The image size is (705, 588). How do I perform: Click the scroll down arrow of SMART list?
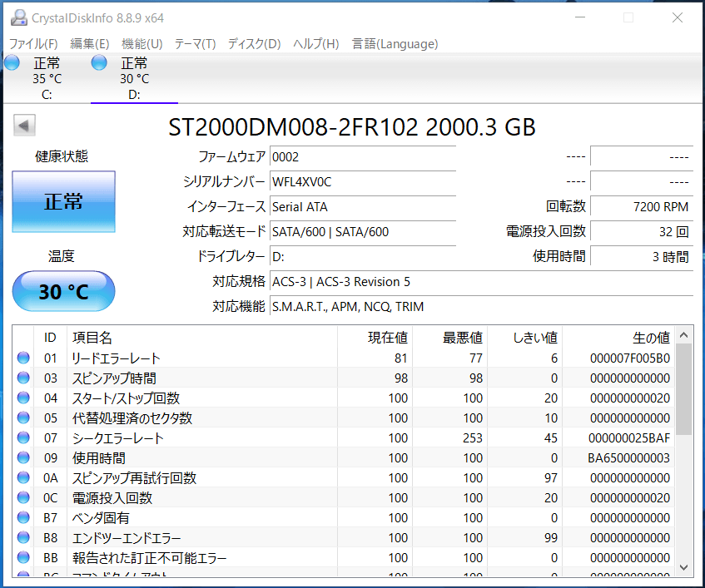(684, 567)
